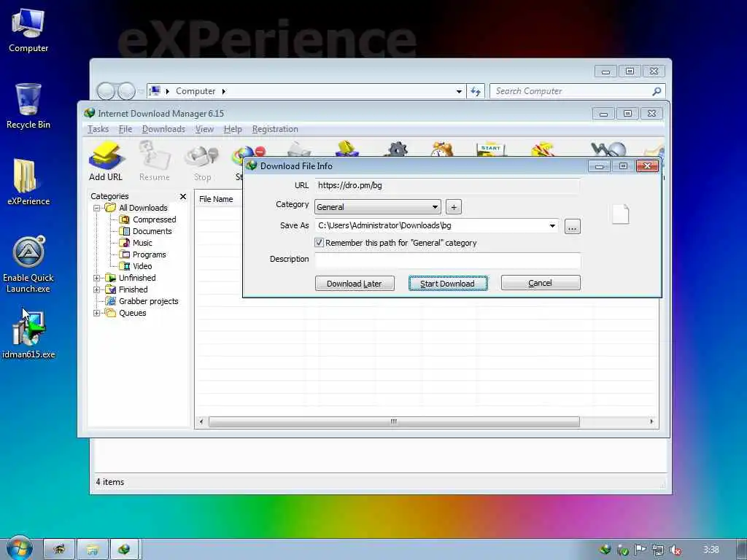Click the Explorer taskbar button

tap(93, 549)
